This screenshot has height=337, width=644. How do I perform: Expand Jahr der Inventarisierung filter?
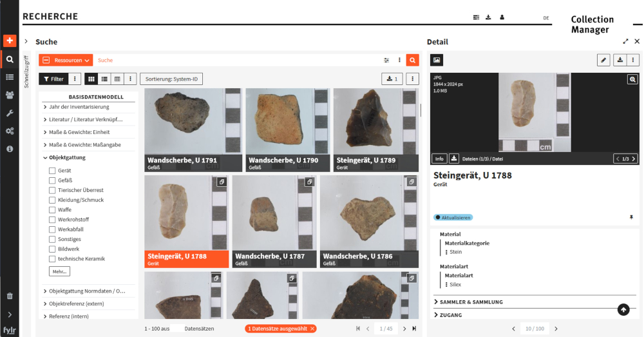pos(76,107)
